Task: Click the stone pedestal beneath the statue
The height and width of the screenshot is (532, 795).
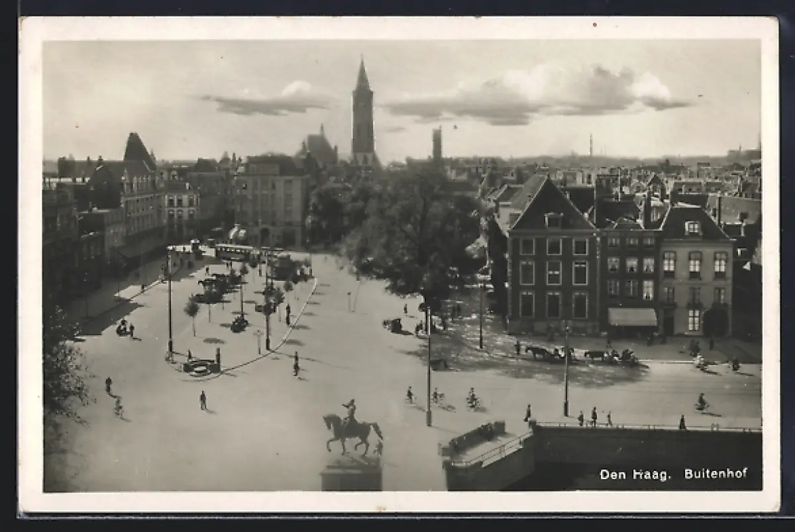Action: tap(351, 472)
